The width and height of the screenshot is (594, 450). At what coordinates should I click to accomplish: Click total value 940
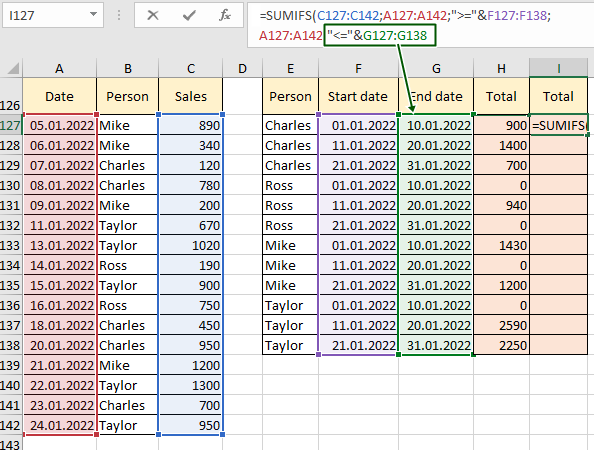[x=501, y=205]
